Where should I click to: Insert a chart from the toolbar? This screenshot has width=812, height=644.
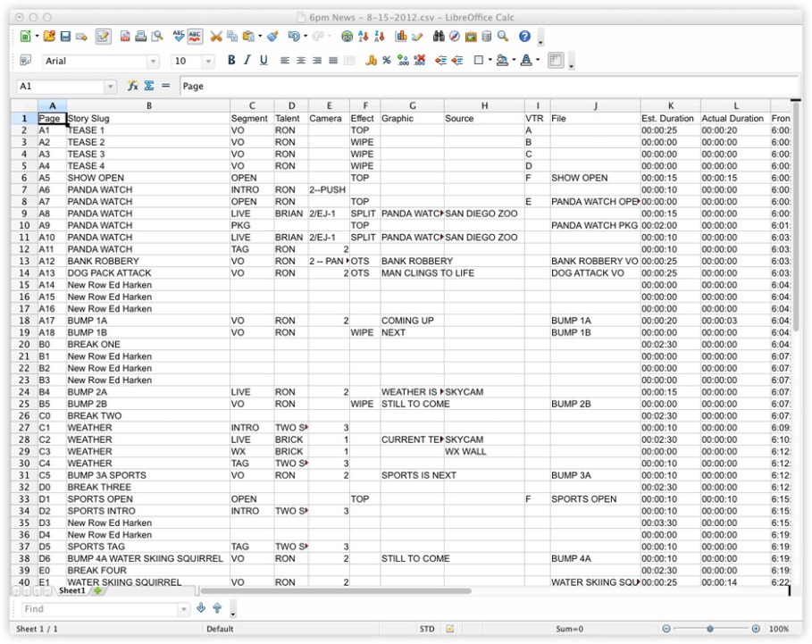(x=401, y=37)
